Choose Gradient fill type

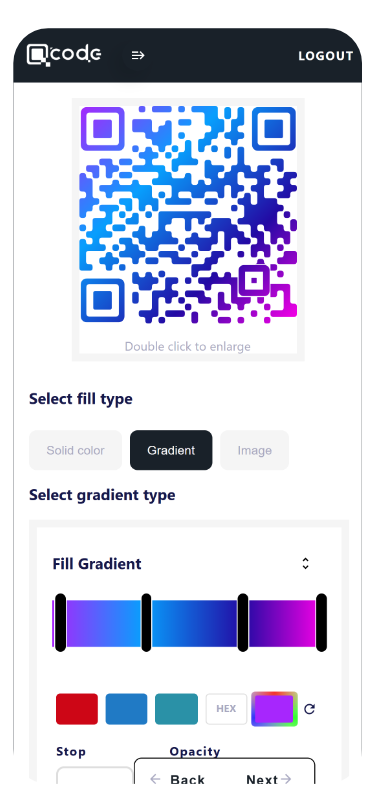[171, 450]
